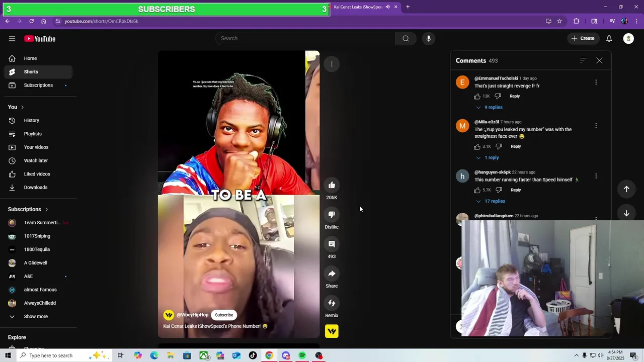Like Mila-e3z3l's comment

(x=477, y=146)
